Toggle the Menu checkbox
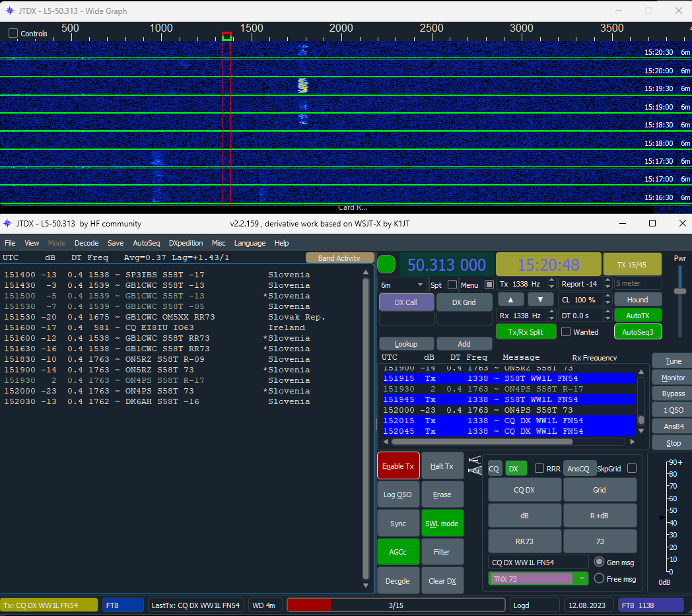Image resolution: width=692 pixels, height=616 pixels. click(x=489, y=285)
